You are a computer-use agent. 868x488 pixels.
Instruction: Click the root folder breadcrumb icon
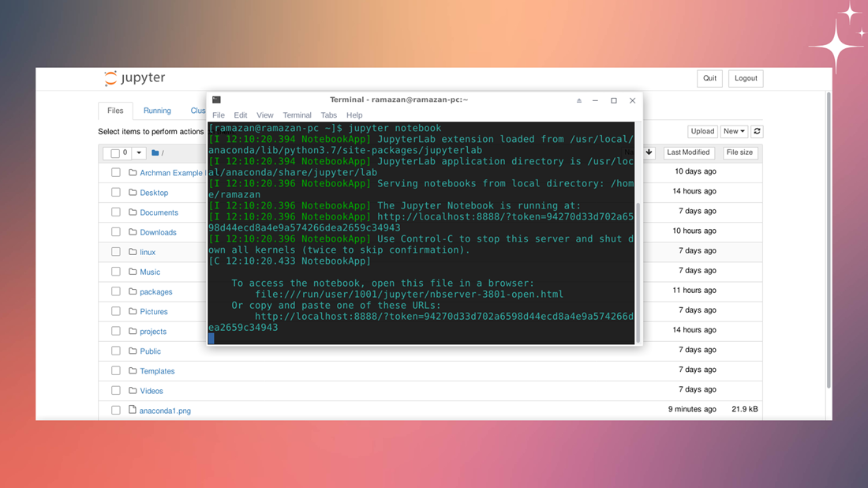coord(155,153)
